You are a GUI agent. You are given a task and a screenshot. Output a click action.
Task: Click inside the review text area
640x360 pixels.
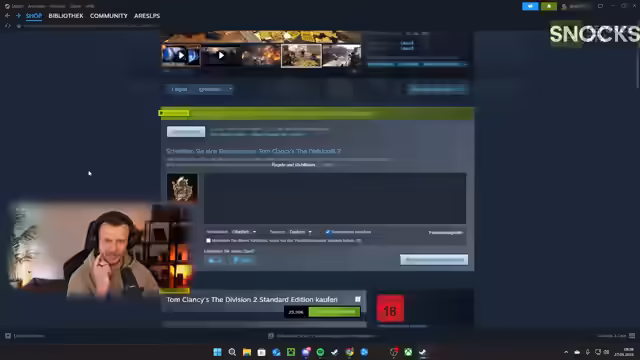tap(335, 198)
